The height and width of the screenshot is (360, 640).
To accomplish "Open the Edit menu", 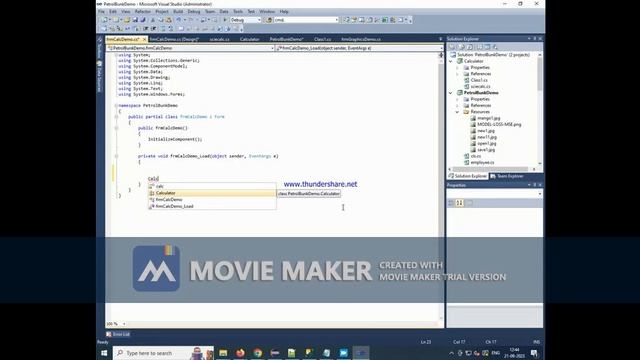I will 113,11.
